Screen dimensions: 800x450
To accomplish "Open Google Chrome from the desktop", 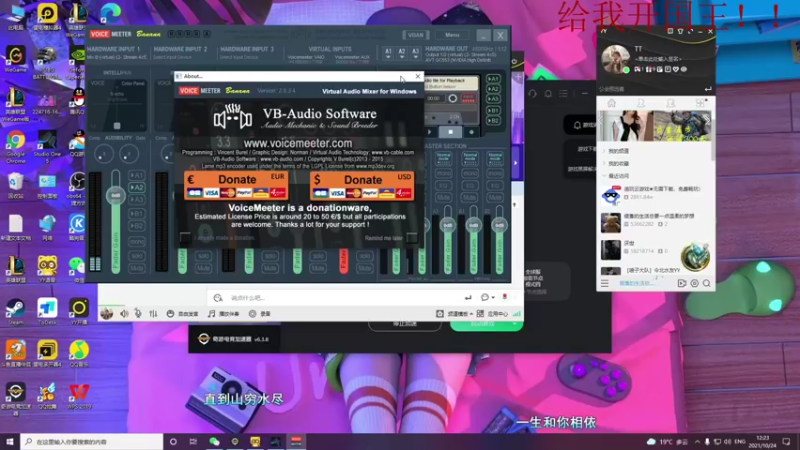I will point(16,146).
